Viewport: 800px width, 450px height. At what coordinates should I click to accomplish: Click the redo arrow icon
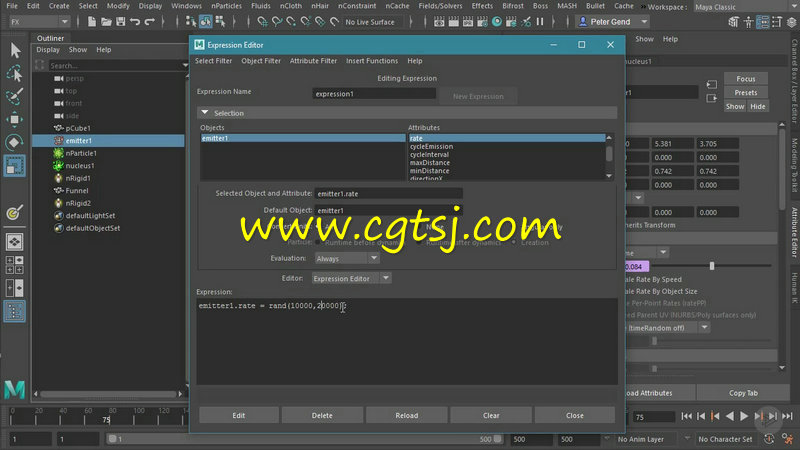coord(149,22)
